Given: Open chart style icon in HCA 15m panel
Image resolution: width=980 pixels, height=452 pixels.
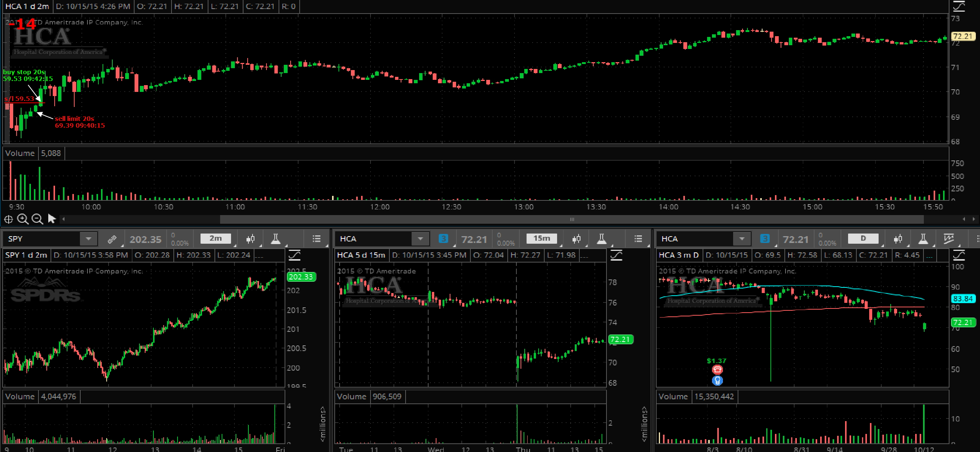Looking at the screenshot, I should 576,239.
